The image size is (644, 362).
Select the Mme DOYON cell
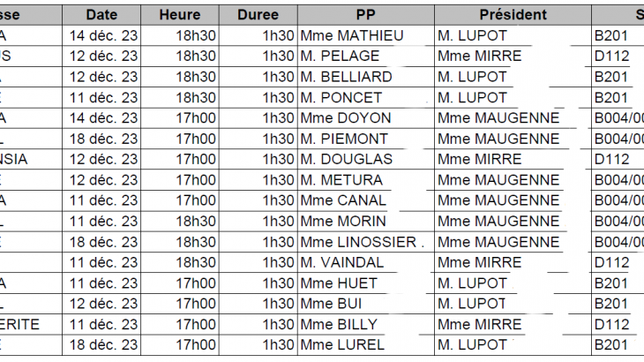pyautogui.click(x=345, y=118)
